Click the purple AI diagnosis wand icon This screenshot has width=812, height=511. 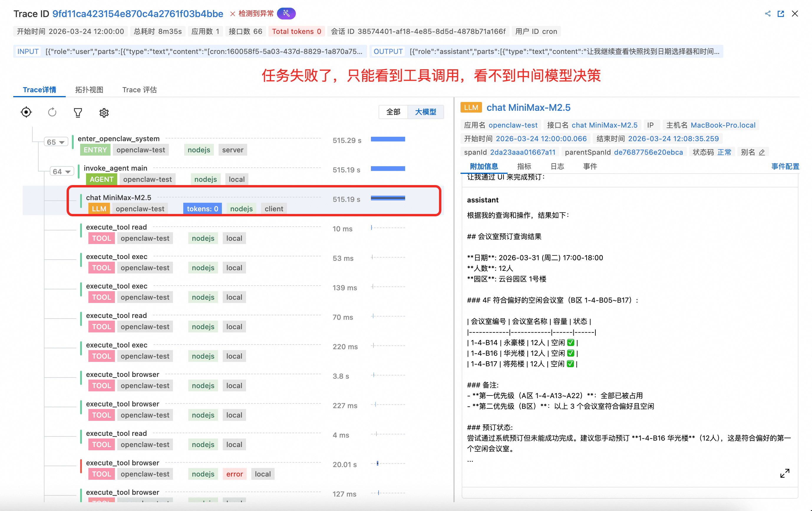pyautogui.click(x=286, y=14)
